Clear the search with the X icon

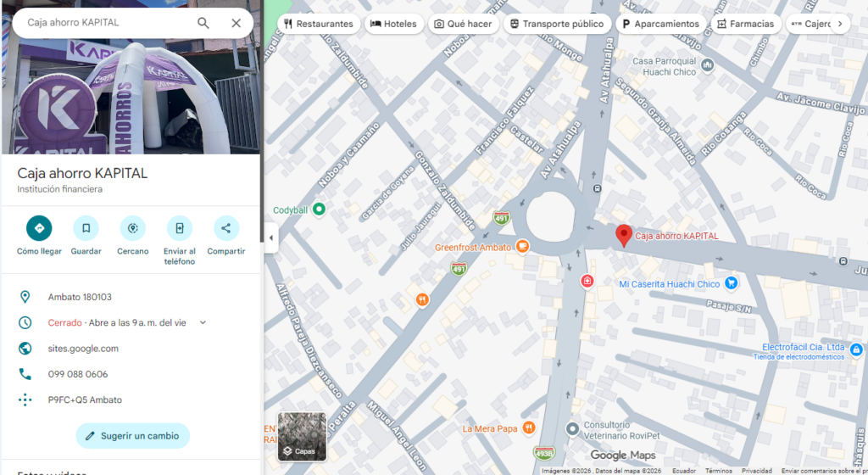point(236,23)
